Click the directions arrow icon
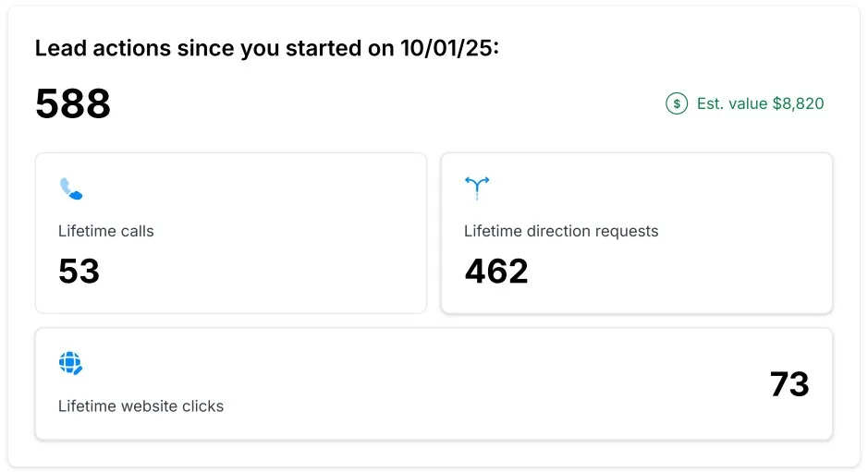 (476, 188)
